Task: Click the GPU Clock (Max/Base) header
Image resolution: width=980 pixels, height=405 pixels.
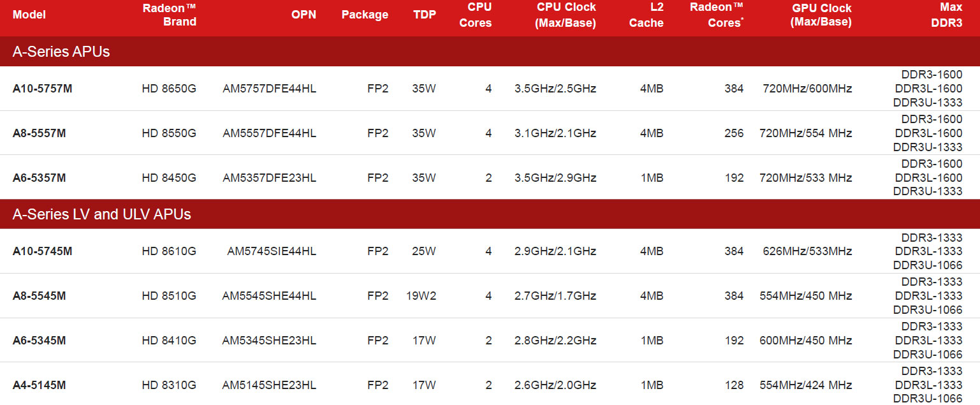Action: 821,15
